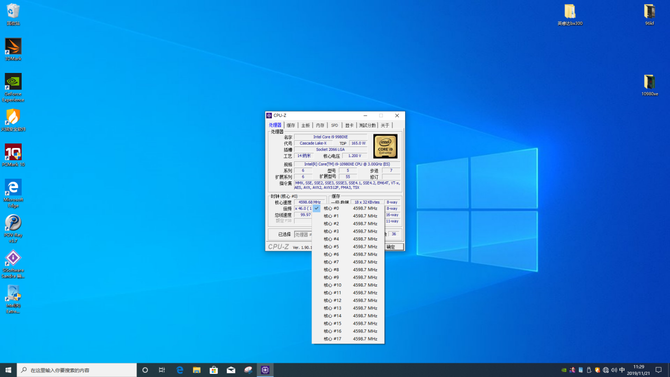Image resolution: width=670 pixels, height=377 pixels.
Task: Click the OK button (确定) in CPU-Z
Action: pyautogui.click(x=394, y=247)
